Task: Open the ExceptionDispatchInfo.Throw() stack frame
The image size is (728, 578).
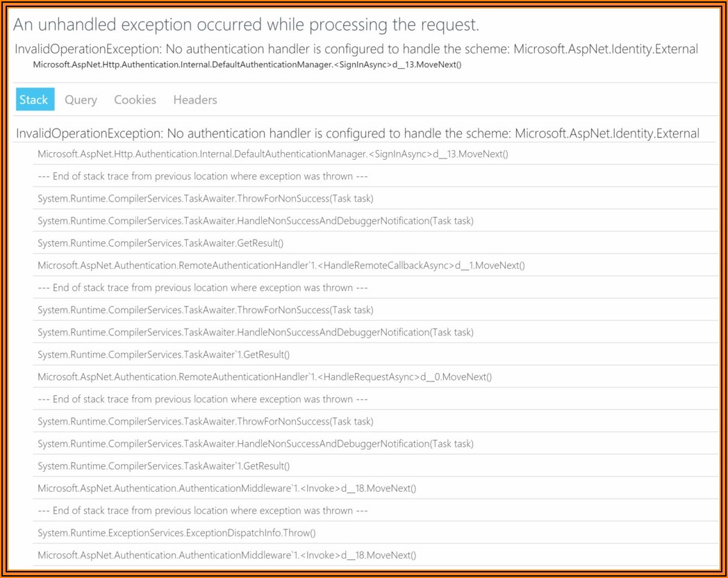Action: click(x=176, y=533)
